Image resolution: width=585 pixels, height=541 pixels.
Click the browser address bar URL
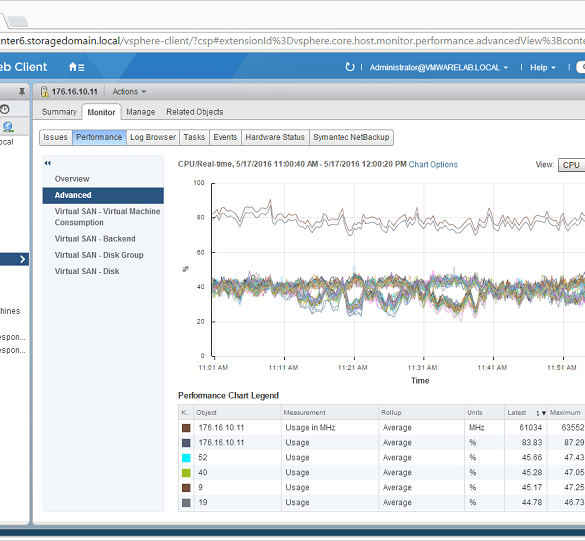coord(292,41)
